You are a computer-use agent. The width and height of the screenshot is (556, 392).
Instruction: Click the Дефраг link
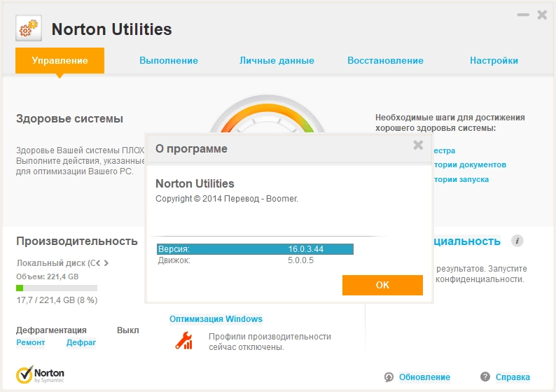click(81, 342)
